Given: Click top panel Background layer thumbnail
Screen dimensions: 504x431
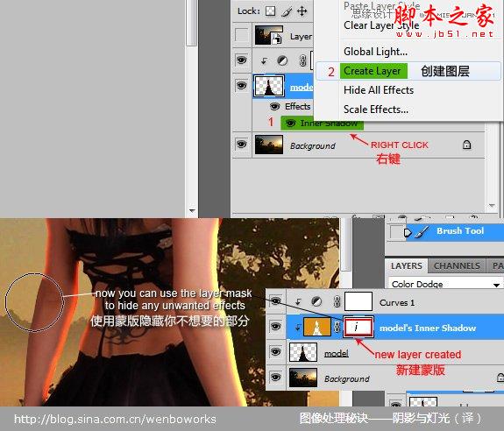Looking at the screenshot, I should point(269,145).
